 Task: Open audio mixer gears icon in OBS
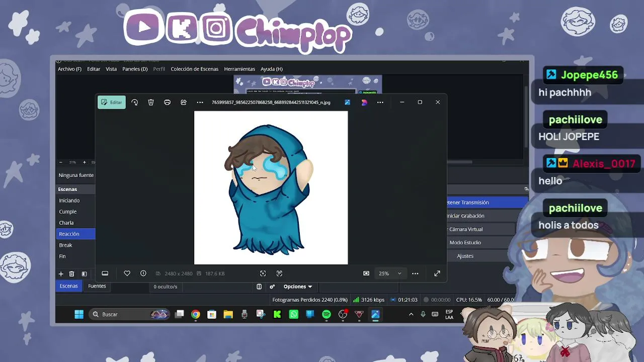tap(272, 287)
